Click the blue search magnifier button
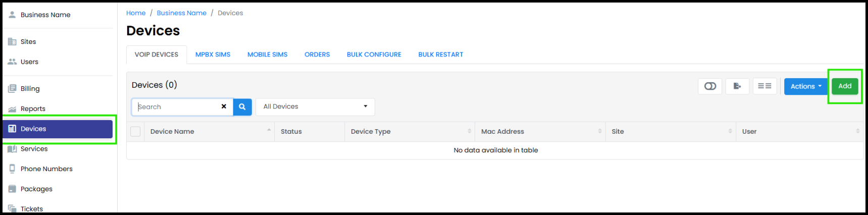Screen dimensions: 868x215 click(x=242, y=106)
